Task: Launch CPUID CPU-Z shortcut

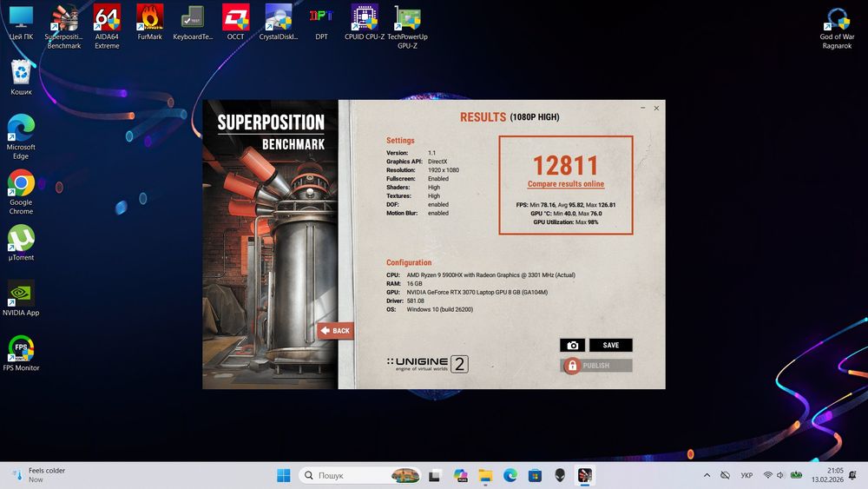Action: [x=365, y=23]
